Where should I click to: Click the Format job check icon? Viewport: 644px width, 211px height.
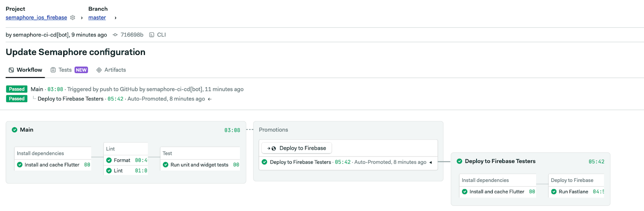click(x=109, y=160)
